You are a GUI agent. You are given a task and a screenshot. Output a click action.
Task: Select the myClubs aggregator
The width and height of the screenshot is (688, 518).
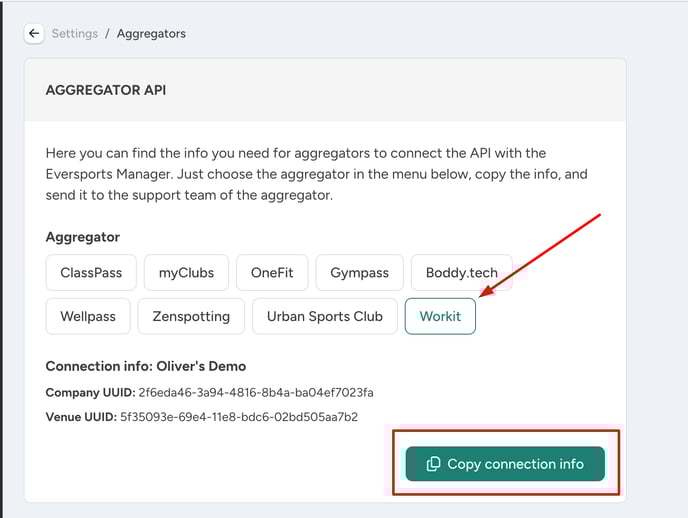click(x=186, y=272)
